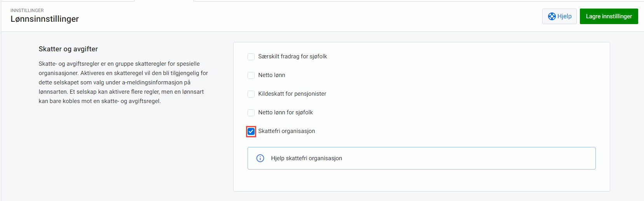This screenshot has height=201, width=644.
Task: Select the Kildeskatt for pensjonister label
Action: [x=292, y=94]
